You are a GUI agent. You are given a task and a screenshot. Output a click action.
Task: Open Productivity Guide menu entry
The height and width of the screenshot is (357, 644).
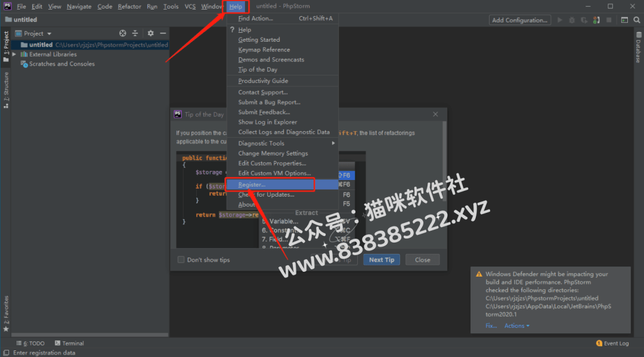tap(282, 81)
